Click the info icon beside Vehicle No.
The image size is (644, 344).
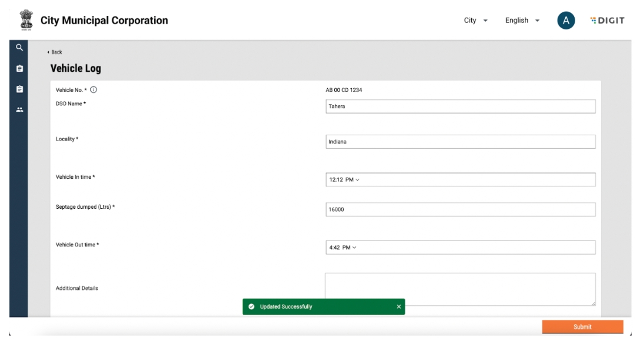pyautogui.click(x=93, y=90)
